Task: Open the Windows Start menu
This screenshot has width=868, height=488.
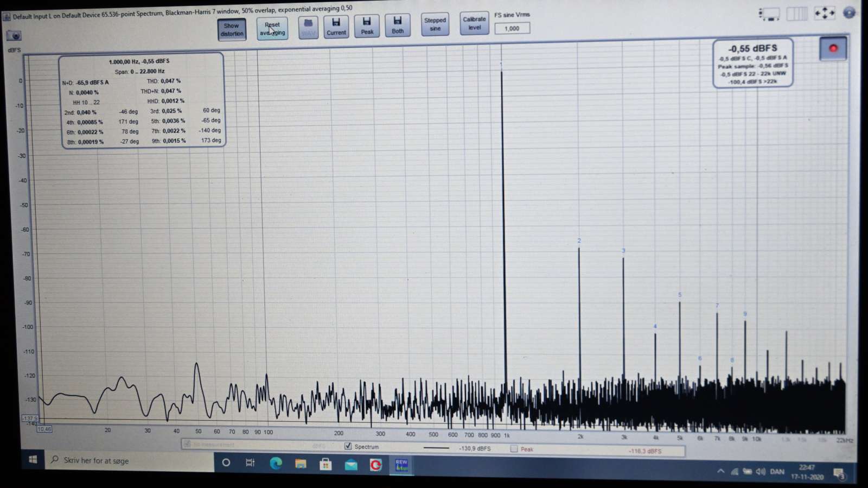Action: tap(33, 459)
